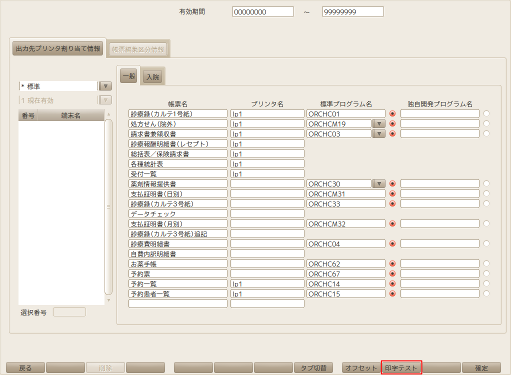Open the ORCHC30 program dropdown
This screenshot has height=375, width=511.
coord(379,184)
